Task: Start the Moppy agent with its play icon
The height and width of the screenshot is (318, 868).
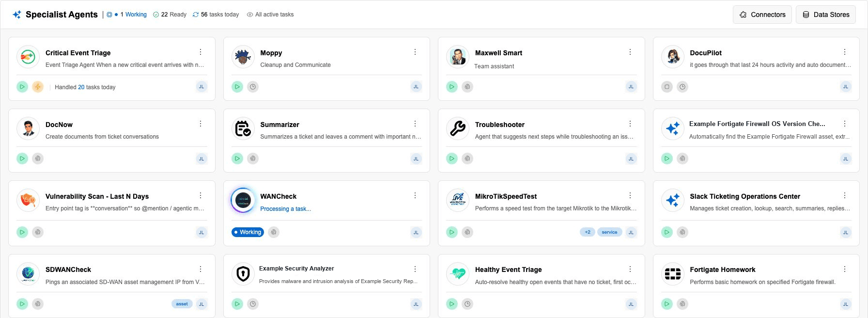Action: point(237,87)
